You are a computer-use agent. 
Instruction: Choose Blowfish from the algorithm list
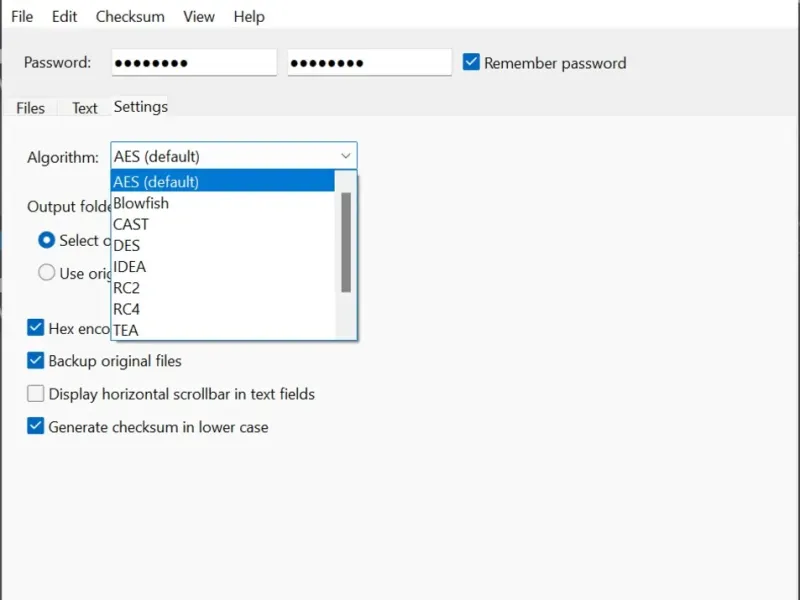tap(141, 203)
